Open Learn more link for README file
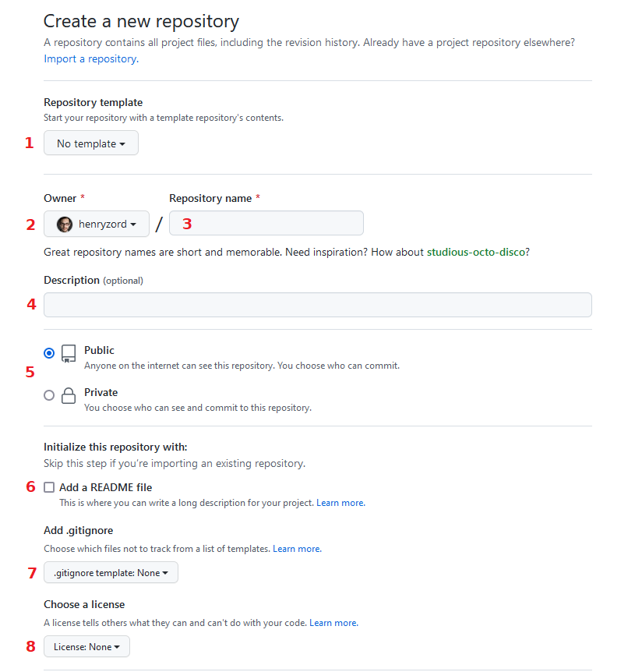The height and width of the screenshot is (672, 635). coord(340,503)
